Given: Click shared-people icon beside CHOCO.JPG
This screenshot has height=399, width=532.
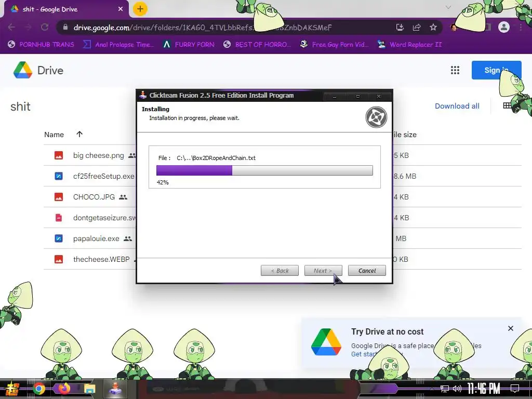Looking at the screenshot, I should point(123,197).
